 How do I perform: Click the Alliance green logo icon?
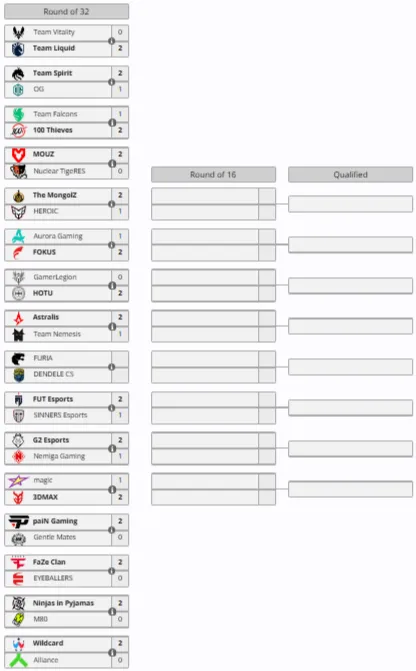click(x=18, y=660)
